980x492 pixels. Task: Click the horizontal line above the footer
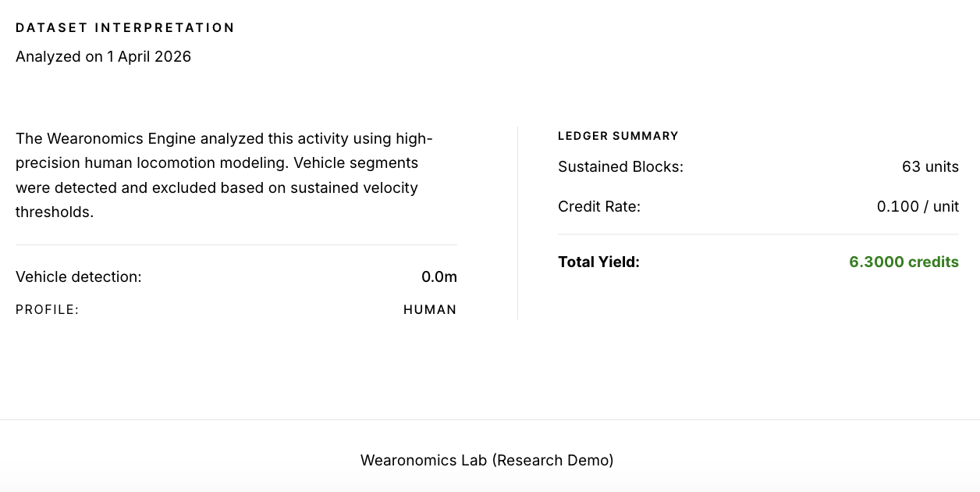pos(490,419)
